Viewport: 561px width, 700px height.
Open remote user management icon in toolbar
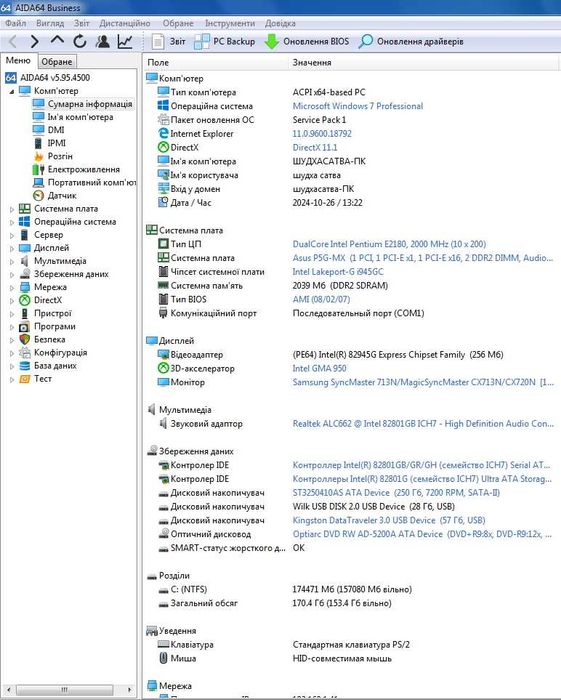[103, 42]
